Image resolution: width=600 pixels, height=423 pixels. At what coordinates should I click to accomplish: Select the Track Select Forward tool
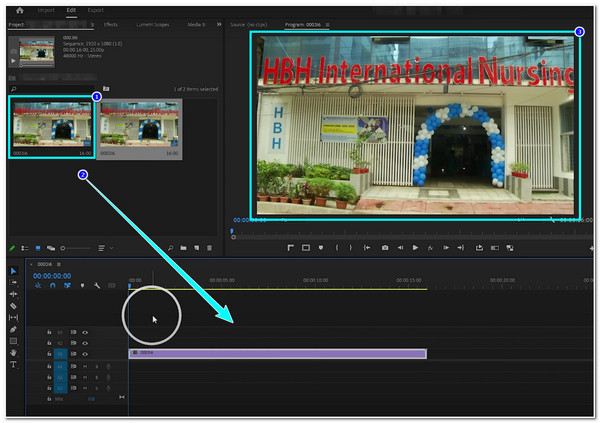[13, 283]
